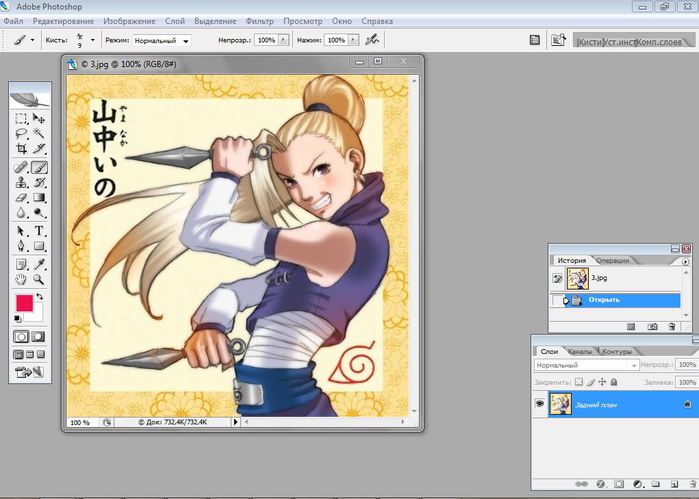Delete layer with Layers panel trash icon
Image resolution: width=699 pixels, height=499 pixels.
[688, 485]
